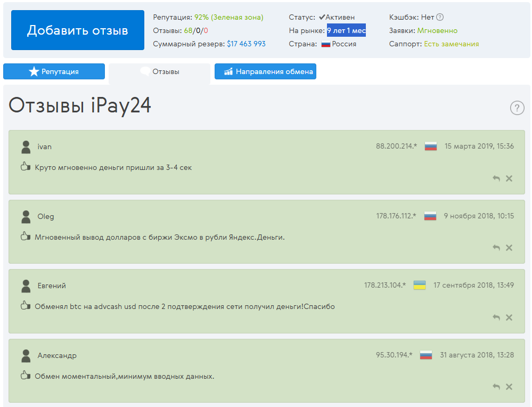Click the date 9 ноября 2018, 10:15
Image resolution: width=532 pixels, height=407 pixels.
pyautogui.click(x=479, y=216)
